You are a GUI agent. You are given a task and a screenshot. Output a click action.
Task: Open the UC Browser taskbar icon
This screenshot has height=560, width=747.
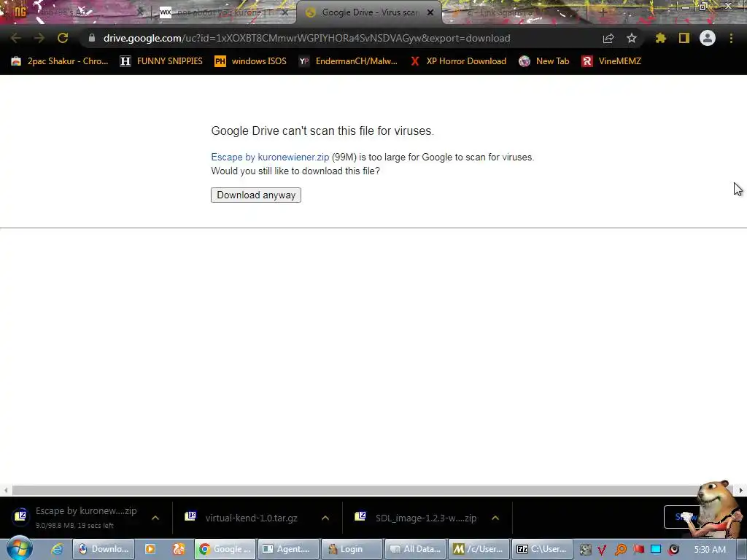tap(179, 549)
